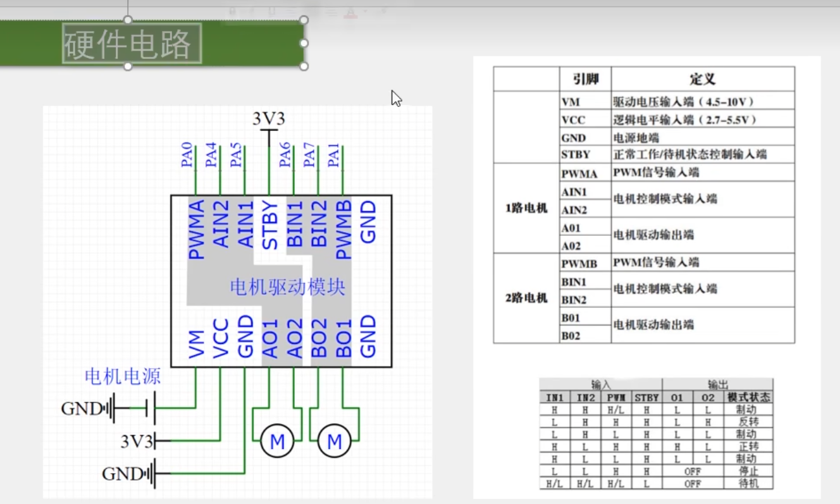Open the font color dropdown arrow

coord(365,11)
